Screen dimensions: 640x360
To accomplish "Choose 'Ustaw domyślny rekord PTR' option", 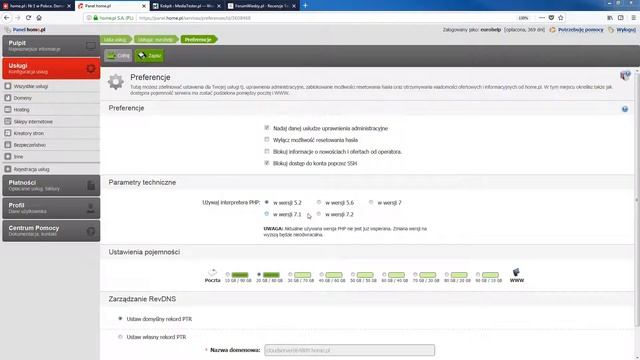I will click(x=120, y=318).
